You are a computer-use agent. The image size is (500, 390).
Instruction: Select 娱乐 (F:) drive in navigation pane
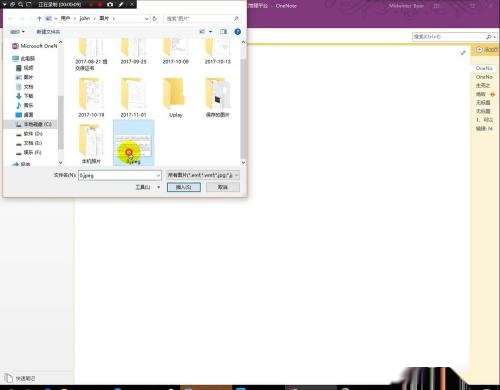[29, 152]
